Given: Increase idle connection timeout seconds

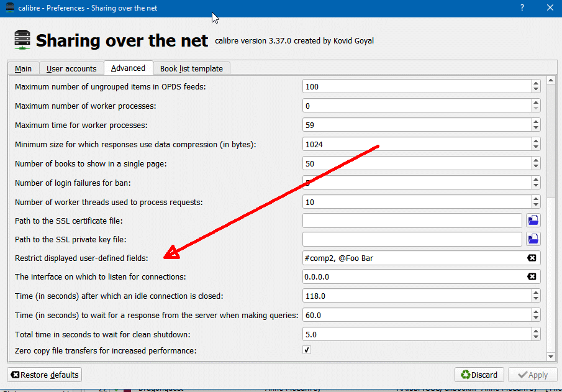Looking at the screenshot, I should [536, 293].
